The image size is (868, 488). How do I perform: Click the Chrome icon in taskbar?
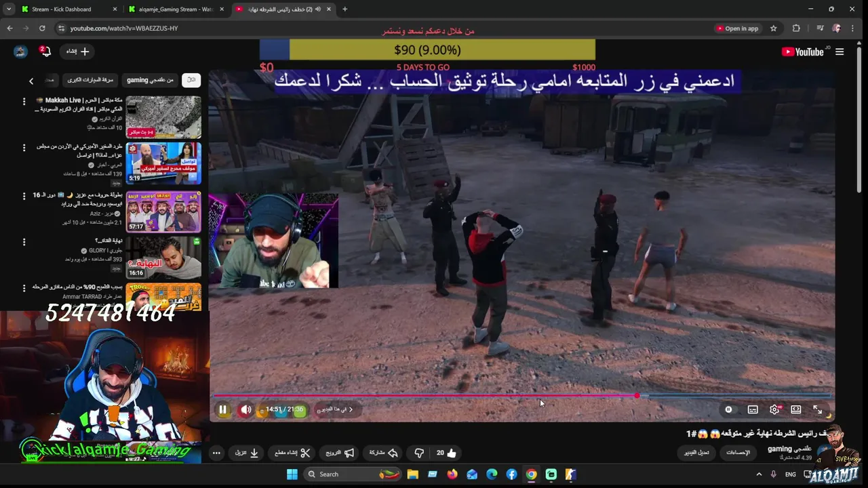pos(532,474)
